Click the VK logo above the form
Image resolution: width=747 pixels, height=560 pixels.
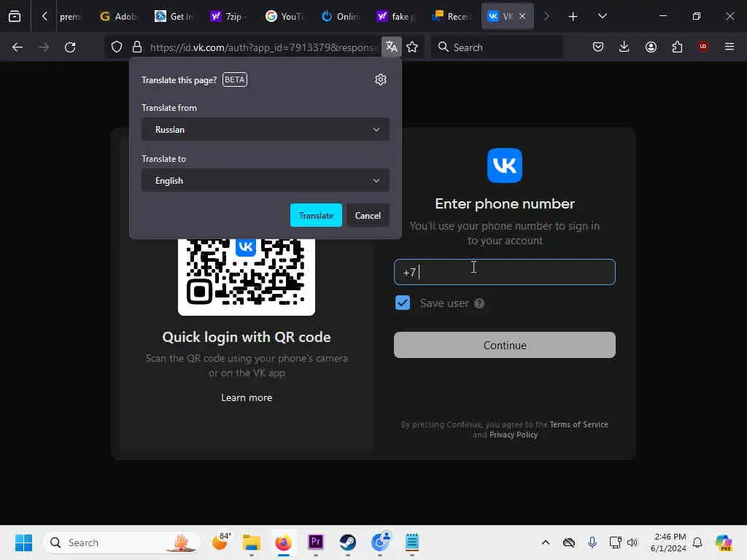505,166
